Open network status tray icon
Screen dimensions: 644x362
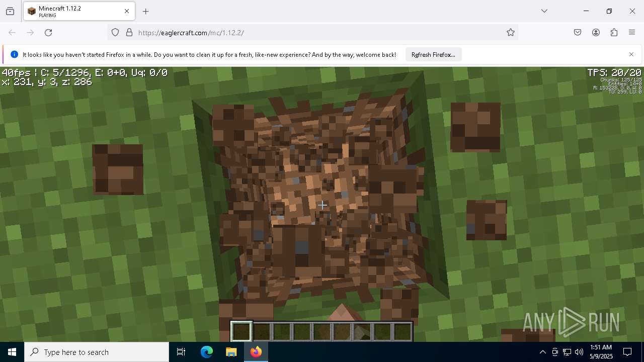[x=567, y=352]
